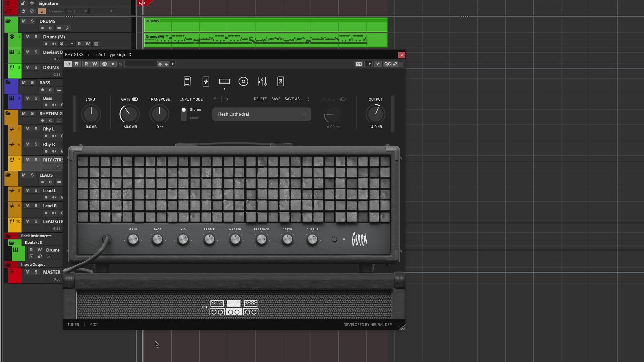Click the plugin snapshot camera icon

359,64
